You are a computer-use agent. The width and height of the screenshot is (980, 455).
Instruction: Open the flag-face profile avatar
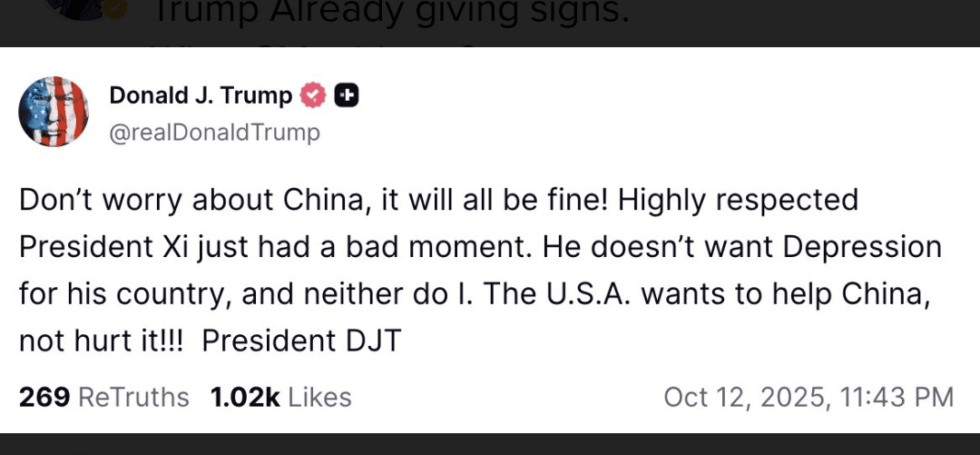[x=54, y=112]
